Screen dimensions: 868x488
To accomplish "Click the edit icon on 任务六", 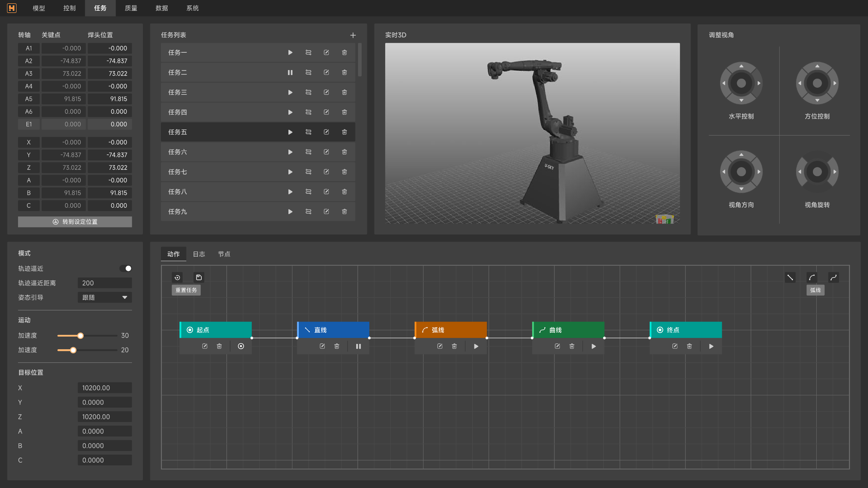I will 327,152.
